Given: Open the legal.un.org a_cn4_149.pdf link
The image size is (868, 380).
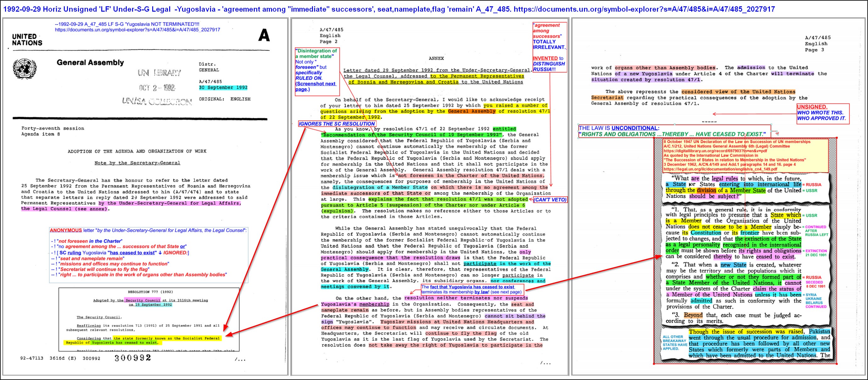Looking at the screenshot, I should tap(720, 169).
